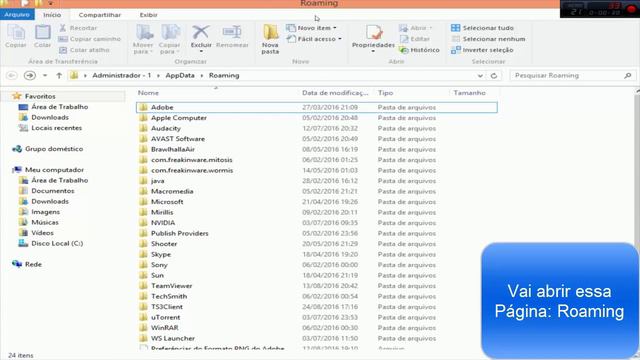Choose Copiar caminho in ribbon
This screenshot has width=640, height=360.
tap(89, 39)
